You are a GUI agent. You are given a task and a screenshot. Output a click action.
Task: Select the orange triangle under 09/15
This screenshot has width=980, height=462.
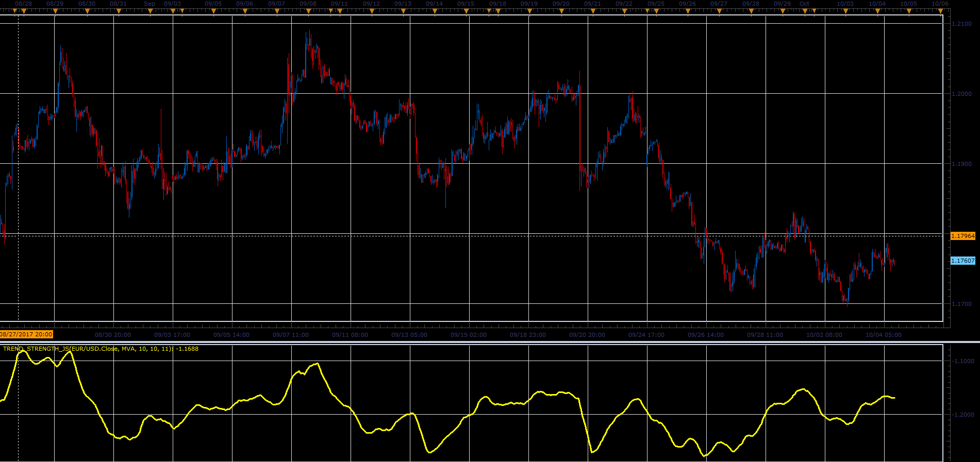[x=466, y=11]
